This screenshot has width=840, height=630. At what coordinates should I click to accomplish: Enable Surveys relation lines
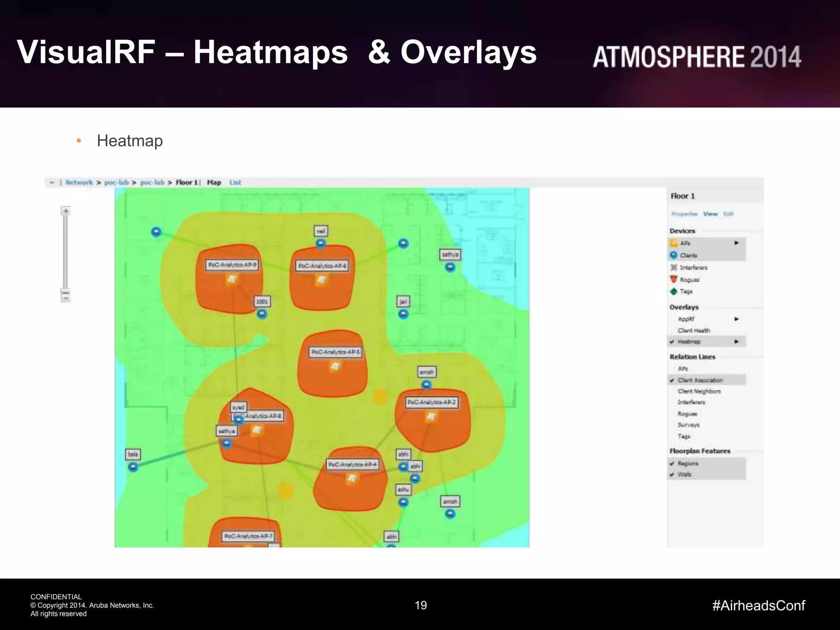pyautogui.click(x=689, y=425)
